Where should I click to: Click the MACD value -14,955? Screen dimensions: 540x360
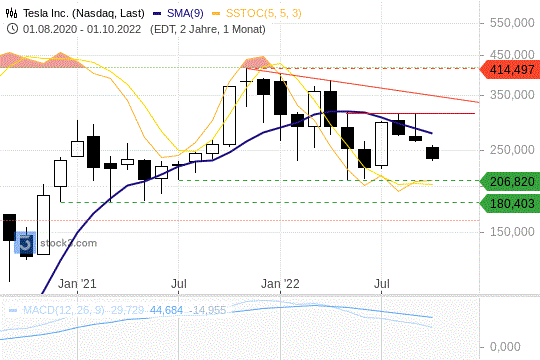point(208,310)
